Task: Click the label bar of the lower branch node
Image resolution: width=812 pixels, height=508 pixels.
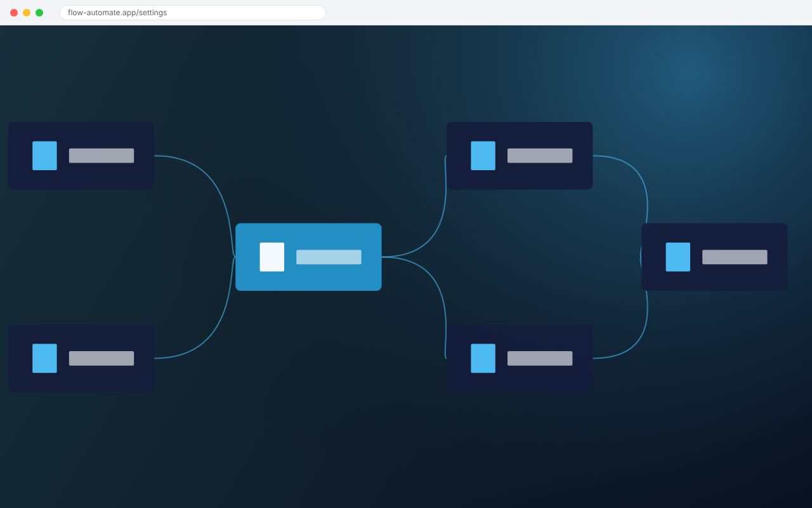Action: [x=540, y=358]
